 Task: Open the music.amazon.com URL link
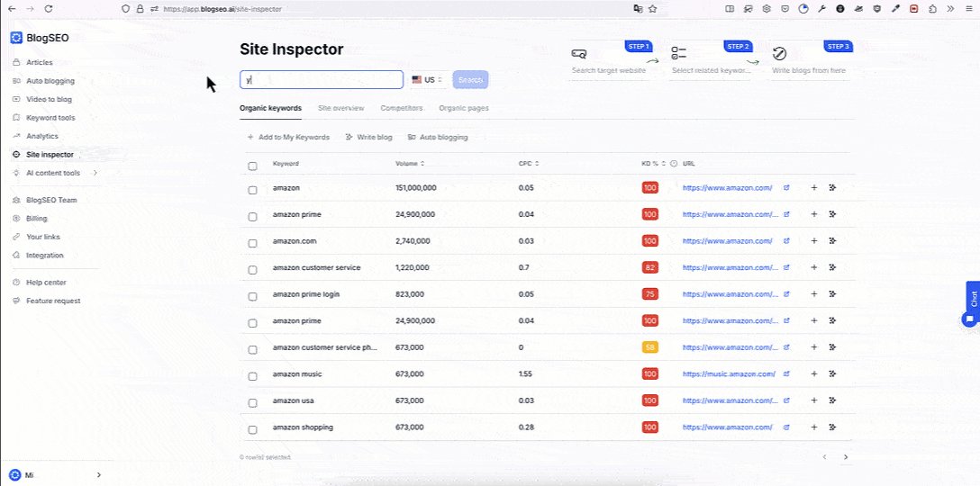click(x=729, y=374)
